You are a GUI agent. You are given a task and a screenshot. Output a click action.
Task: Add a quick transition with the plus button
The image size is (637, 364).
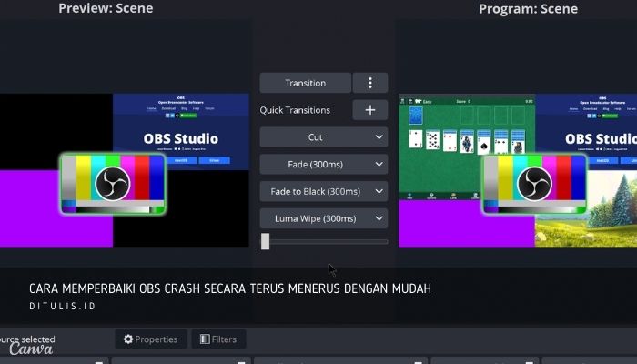[x=370, y=110]
